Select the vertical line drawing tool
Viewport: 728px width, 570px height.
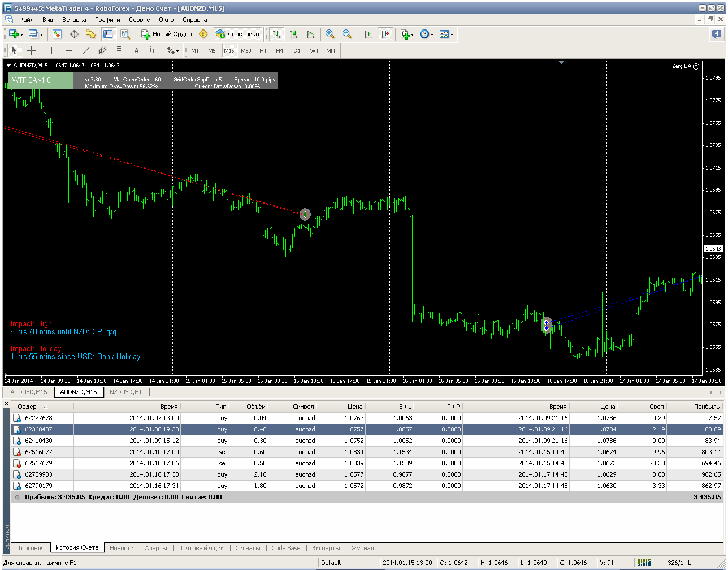pyautogui.click(x=52, y=50)
